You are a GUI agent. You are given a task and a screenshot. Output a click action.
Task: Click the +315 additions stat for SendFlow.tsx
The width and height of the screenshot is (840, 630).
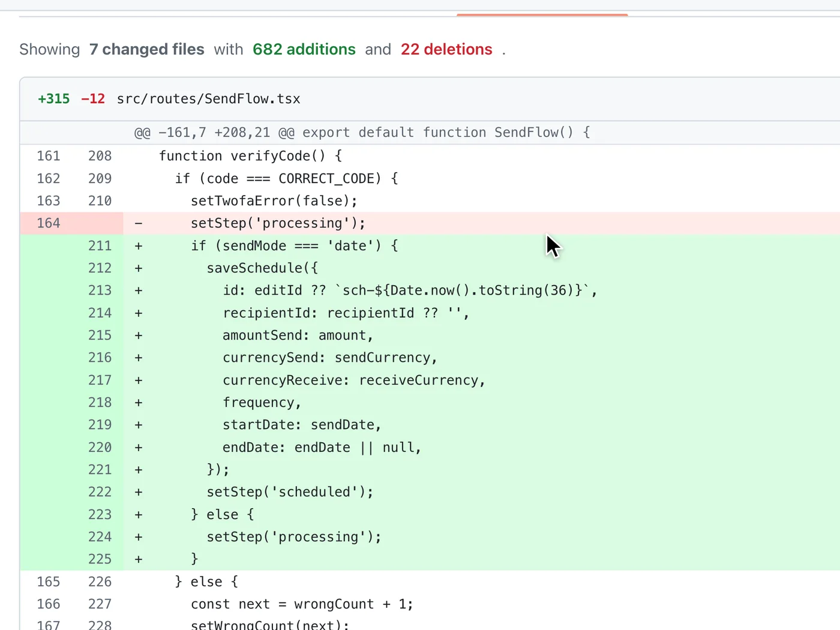pyautogui.click(x=54, y=99)
